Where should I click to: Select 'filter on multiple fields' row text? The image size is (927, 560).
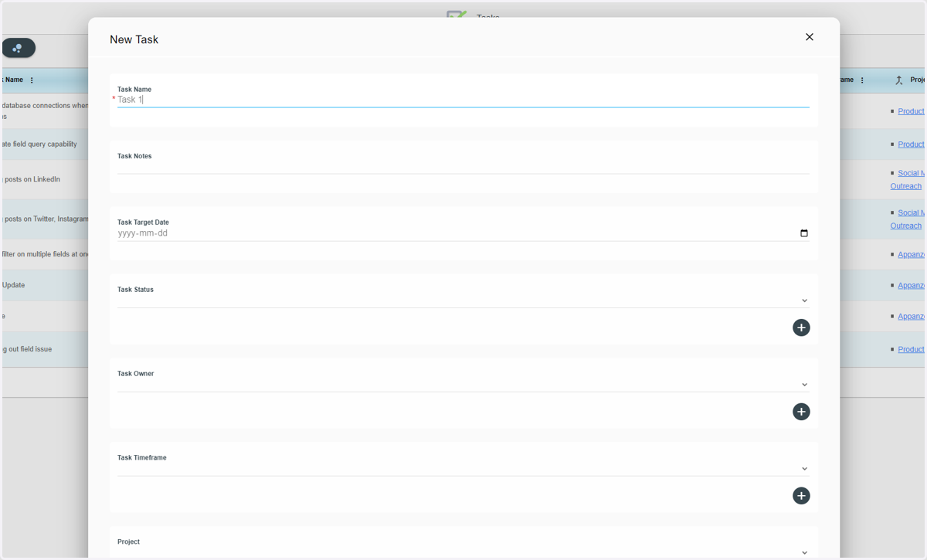coord(45,254)
